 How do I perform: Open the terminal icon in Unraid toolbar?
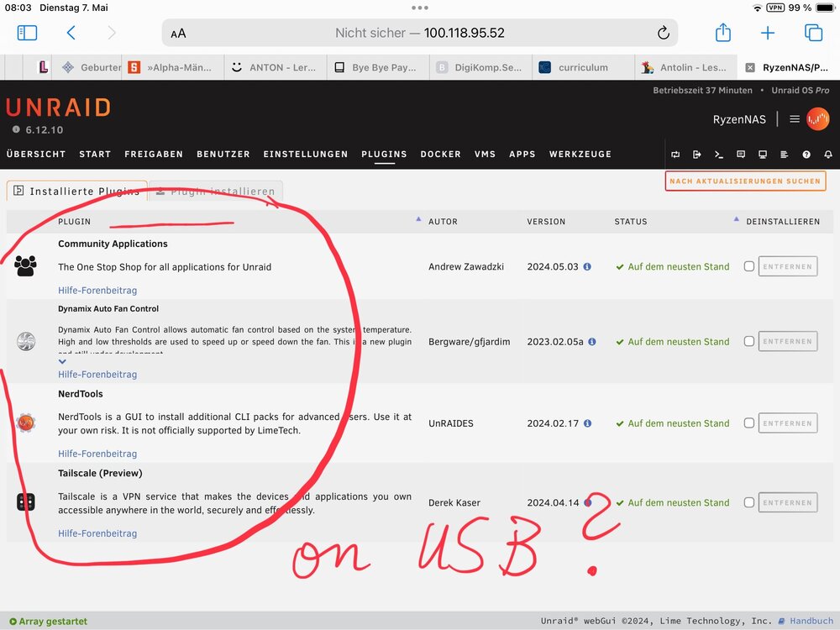tap(719, 155)
